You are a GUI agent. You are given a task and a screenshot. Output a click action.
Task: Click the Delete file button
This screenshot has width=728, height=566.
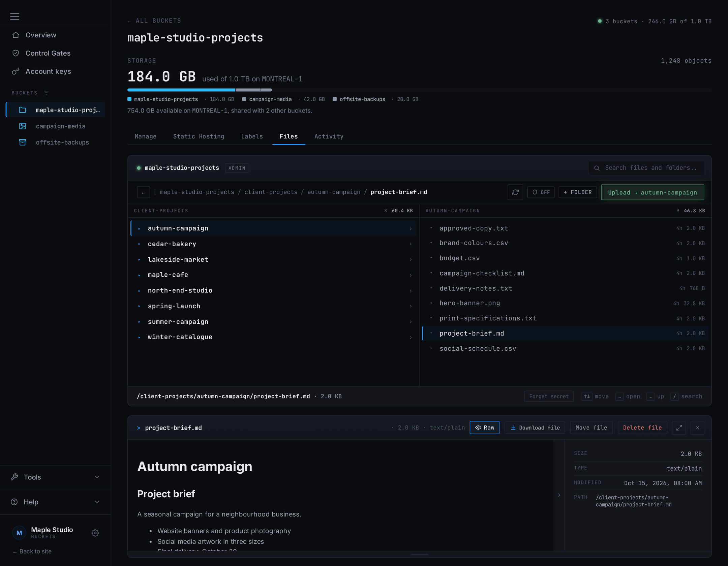click(642, 428)
